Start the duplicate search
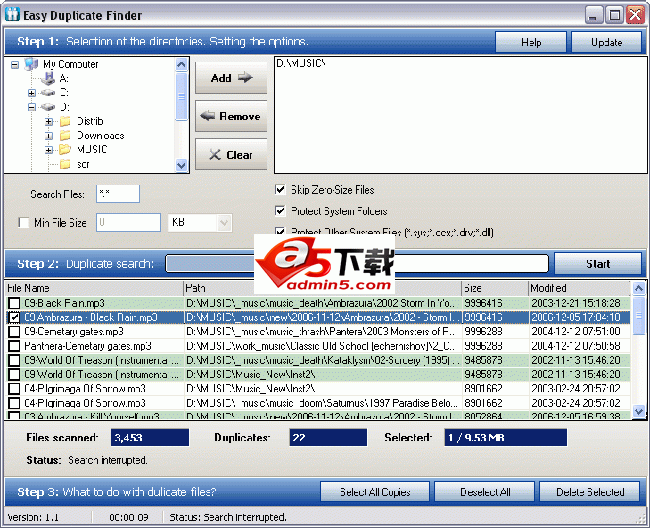650x528 pixels. (x=597, y=264)
